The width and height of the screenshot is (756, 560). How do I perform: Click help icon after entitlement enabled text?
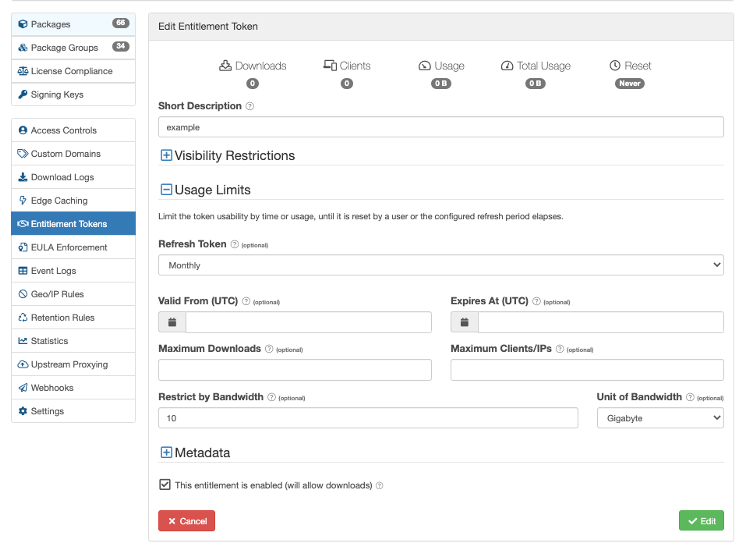[x=379, y=486]
